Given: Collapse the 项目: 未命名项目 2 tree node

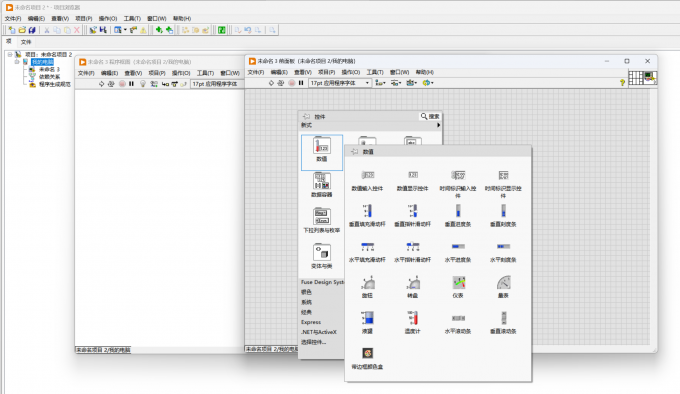Looking at the screenshot, I should coord(10,55).
